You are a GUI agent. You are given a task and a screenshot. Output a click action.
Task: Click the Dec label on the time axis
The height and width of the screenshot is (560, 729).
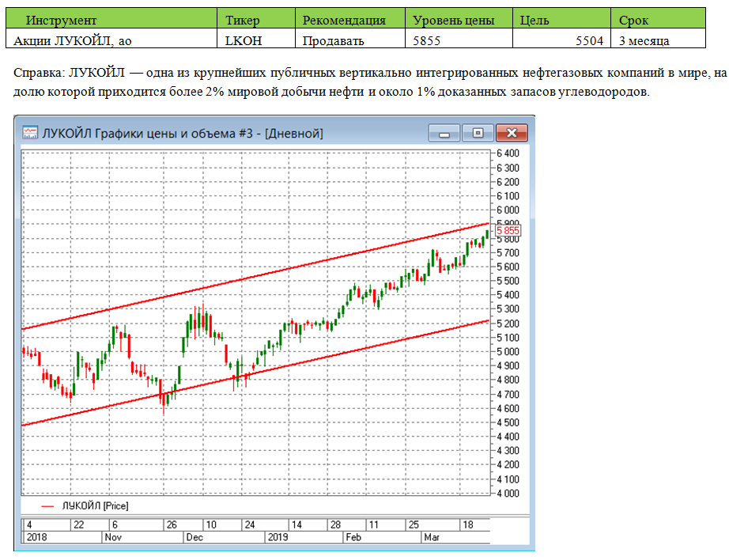click(x=195, y=537)
